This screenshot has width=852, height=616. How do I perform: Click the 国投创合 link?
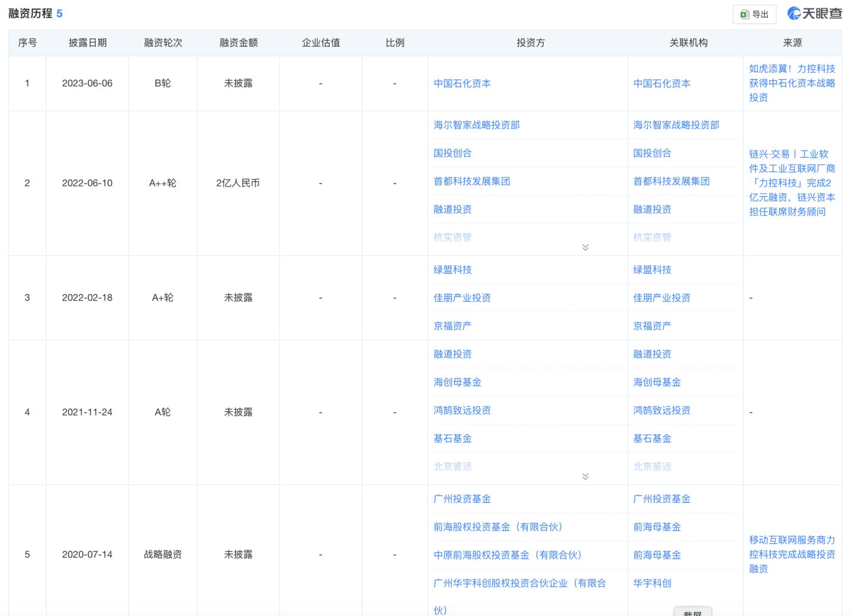(x=453, y=153)
